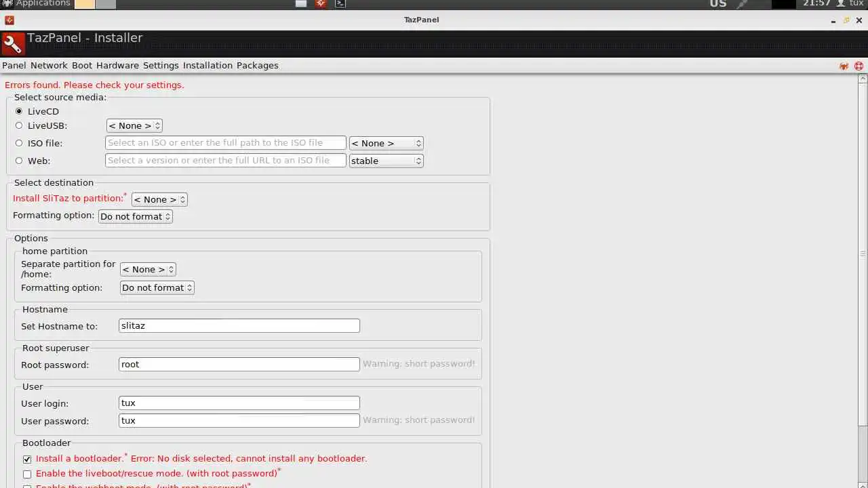Enable the liveboot/rescue mode checkbox

pyautogui.click(x=27, y=474)
